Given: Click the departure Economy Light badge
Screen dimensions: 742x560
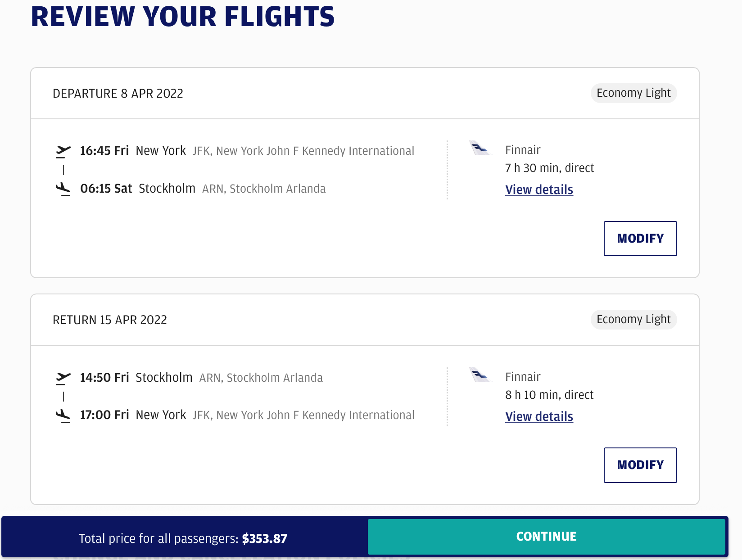Looking at the screenshot, I should pyautogui.click(x=633, y=93).
